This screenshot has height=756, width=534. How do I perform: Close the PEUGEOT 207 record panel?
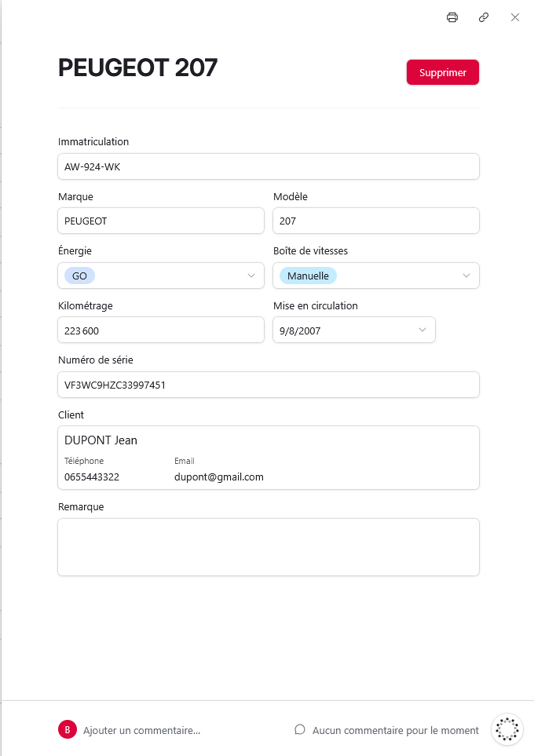click(x=515, y=17)
